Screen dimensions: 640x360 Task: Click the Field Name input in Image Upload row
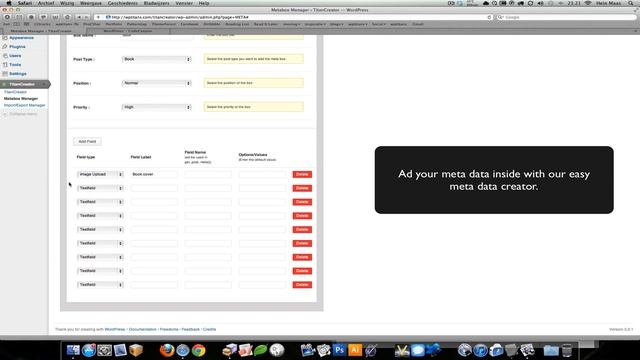tap(208, 174)
